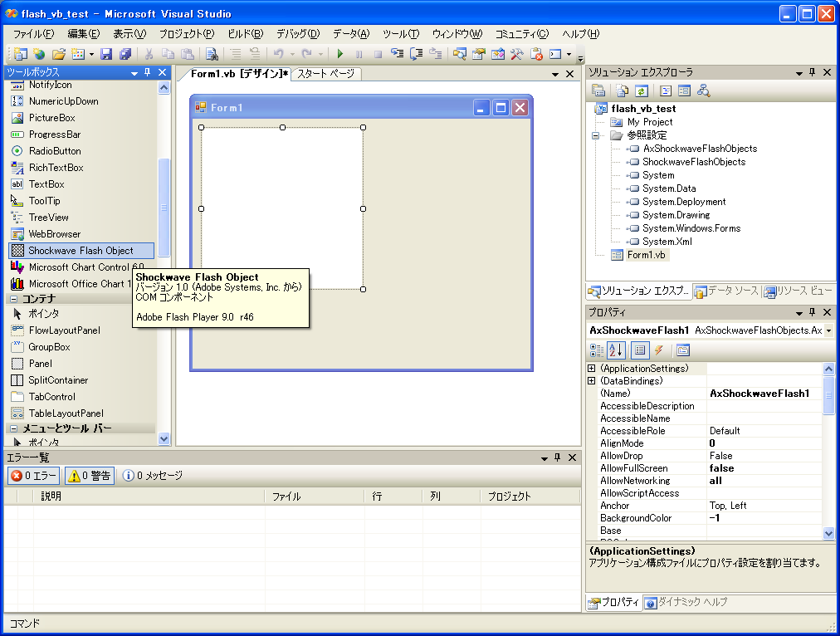Close the Form1.vb designer document tab area
Image resolution: width=840 pixels, height=636 pixels.
click(570, 74)
